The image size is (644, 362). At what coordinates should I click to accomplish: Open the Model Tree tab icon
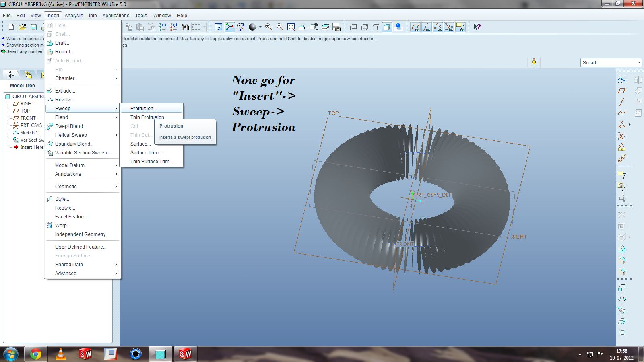11,74
